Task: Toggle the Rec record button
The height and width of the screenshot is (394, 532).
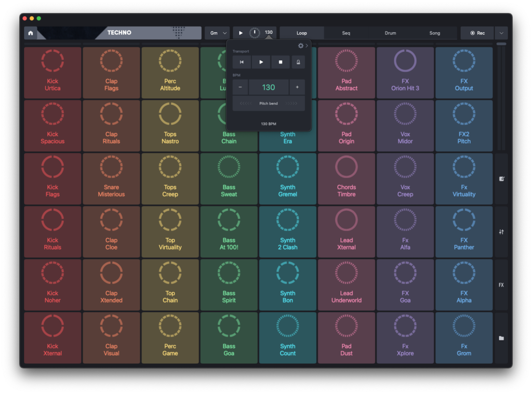Action: click(x=477, y=33)
